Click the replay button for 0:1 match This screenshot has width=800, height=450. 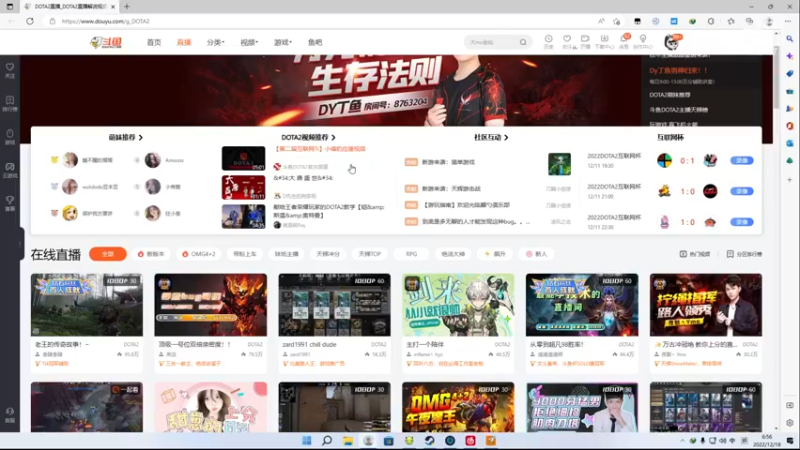tap(741, 160)
